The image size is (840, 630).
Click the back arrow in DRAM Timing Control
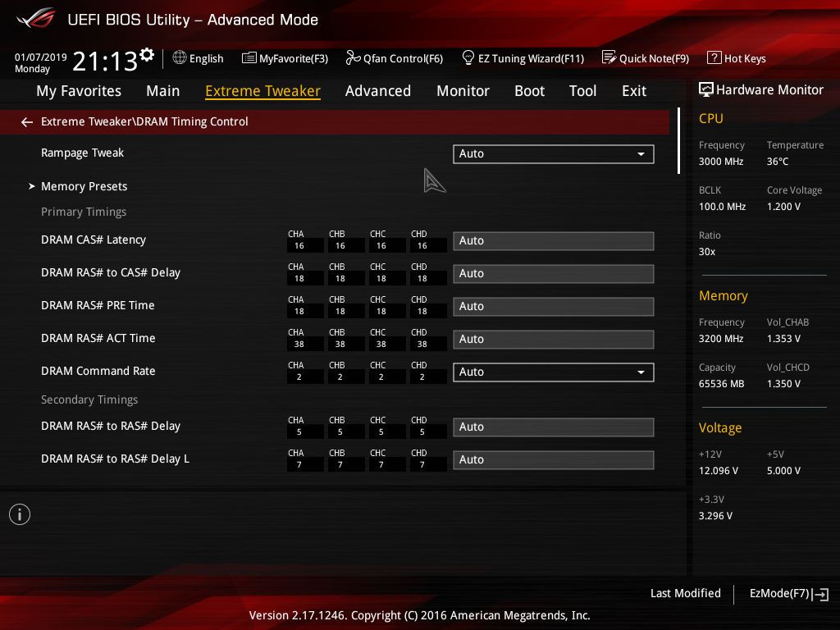tap(27, 122)
